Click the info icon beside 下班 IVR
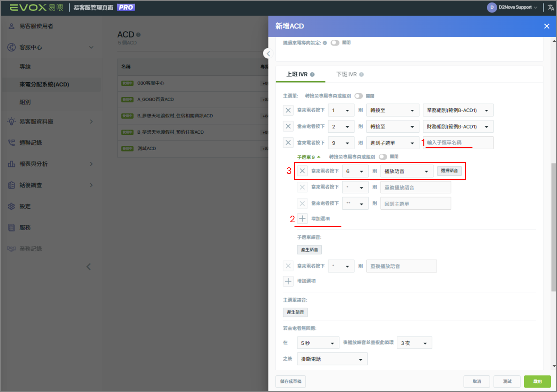The height and width of the screenshot is (392, 557). 362,74
